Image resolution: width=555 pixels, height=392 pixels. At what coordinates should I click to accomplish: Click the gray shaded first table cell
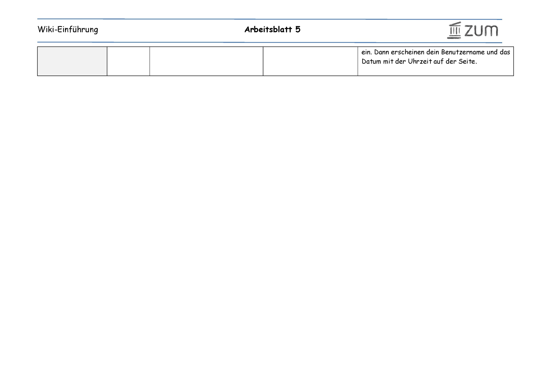(72, 61)
